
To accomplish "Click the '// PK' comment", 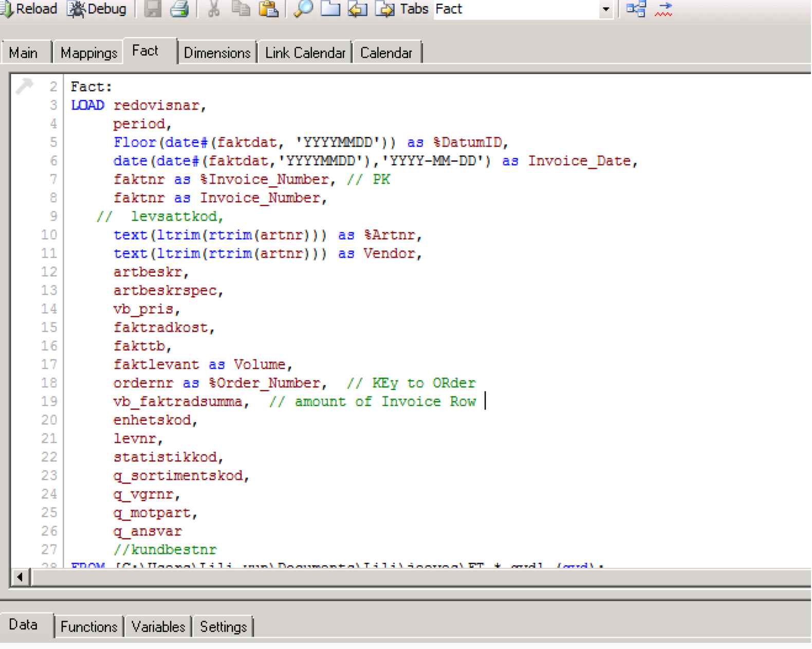I will click(x=368, y=179).
